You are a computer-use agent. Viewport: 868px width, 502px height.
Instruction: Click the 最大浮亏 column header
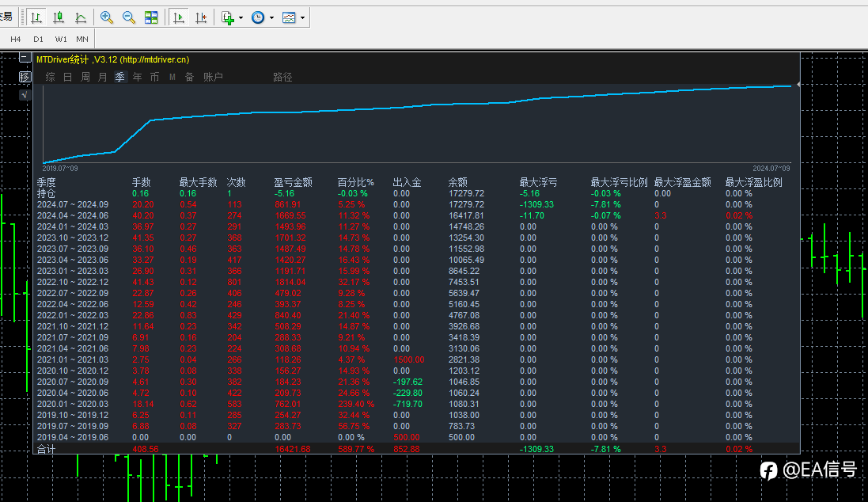(538, 182)
